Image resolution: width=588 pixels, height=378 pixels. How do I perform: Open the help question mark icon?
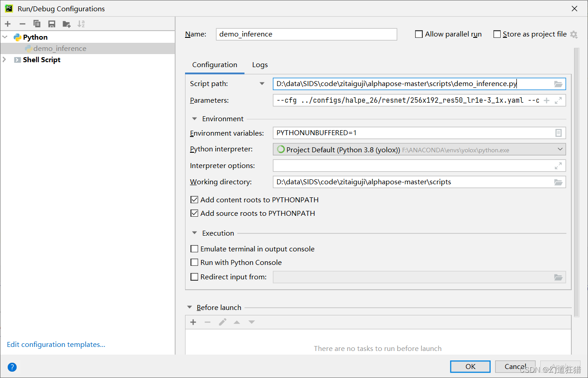12,367
